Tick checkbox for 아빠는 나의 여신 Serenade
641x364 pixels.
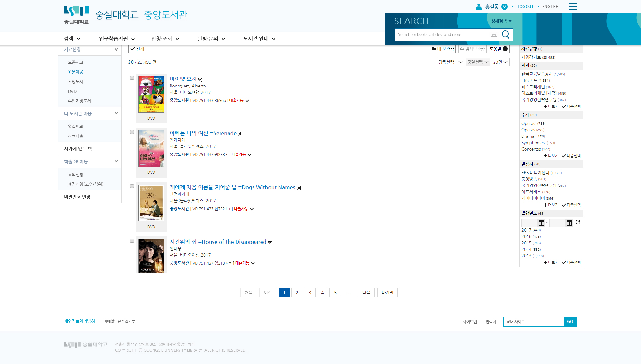(x=132, y=132)
